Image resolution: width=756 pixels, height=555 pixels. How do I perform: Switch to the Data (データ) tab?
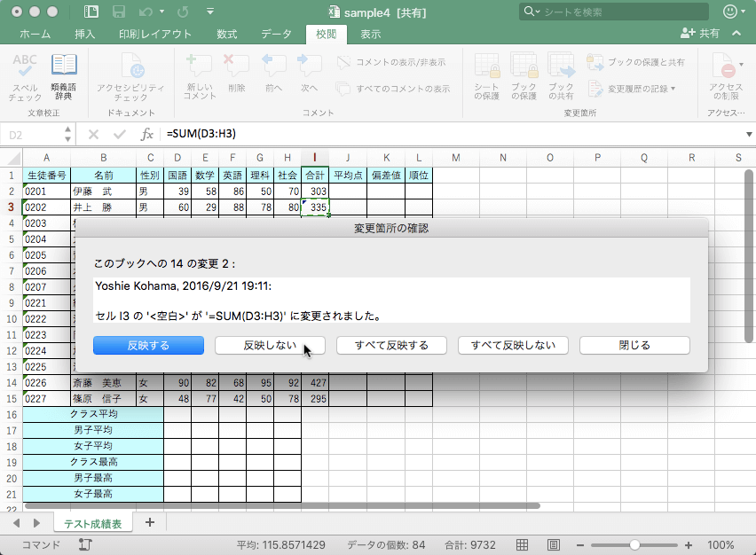(276, 35)
